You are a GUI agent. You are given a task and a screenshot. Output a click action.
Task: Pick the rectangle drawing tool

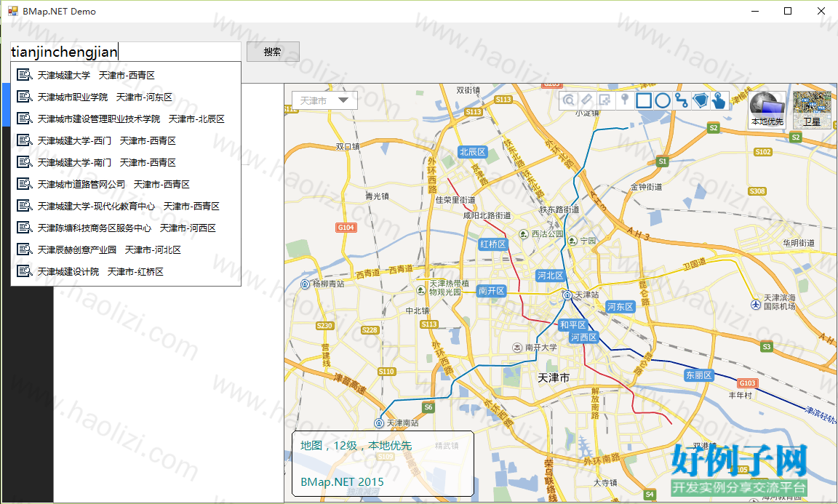(644, 100)
